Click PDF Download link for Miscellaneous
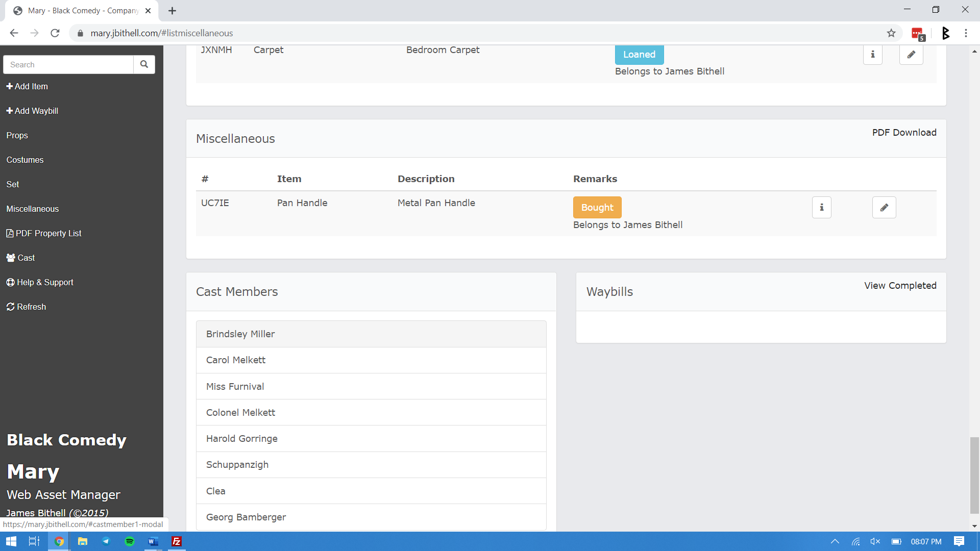This screenshot has width=980, height=551. coord(904,133)
